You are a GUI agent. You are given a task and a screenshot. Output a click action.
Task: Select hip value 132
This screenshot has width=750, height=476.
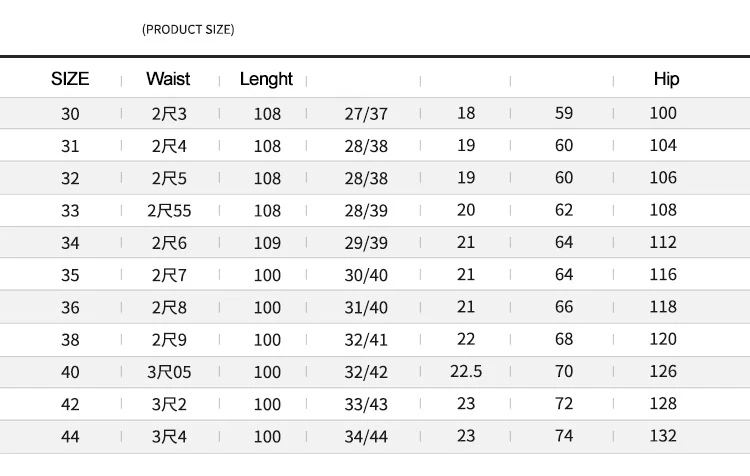coord(663,436)
